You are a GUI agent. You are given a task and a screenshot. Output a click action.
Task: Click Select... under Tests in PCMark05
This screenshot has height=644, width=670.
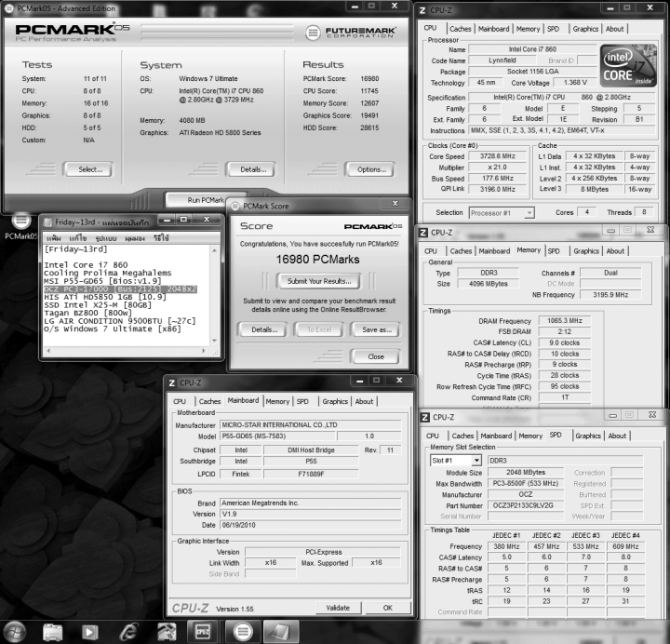tap(88, 169)
